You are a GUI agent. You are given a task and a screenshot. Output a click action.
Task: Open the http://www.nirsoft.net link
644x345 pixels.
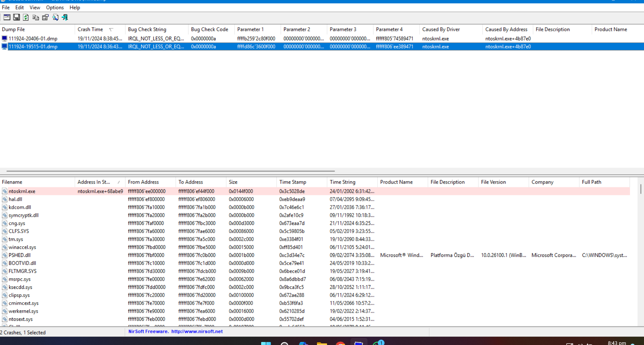click(x=197, y=332)
